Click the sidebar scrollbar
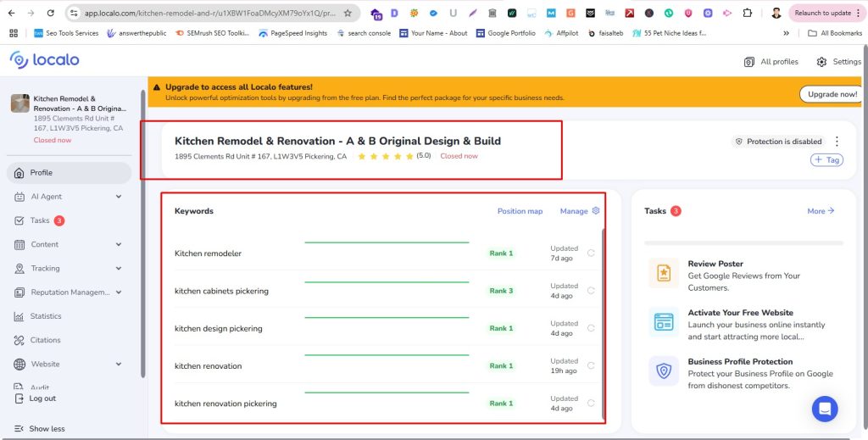 pos(142,232)
